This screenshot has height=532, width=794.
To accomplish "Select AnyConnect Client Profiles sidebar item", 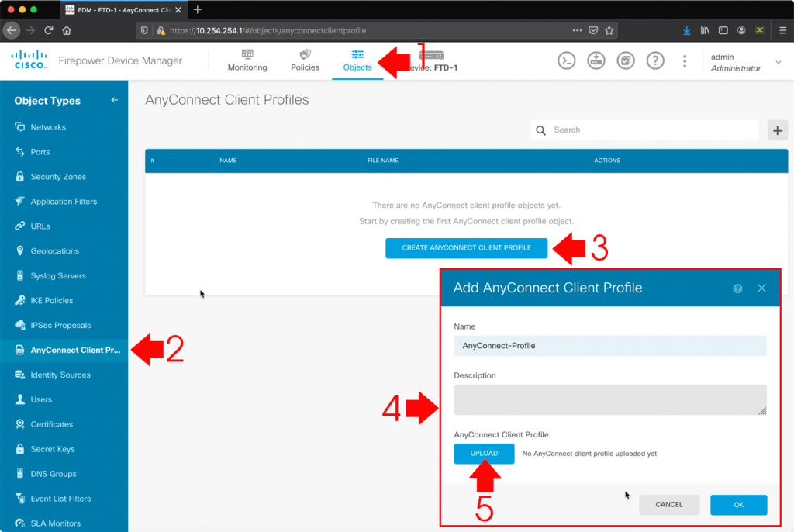I will [64, 351].
